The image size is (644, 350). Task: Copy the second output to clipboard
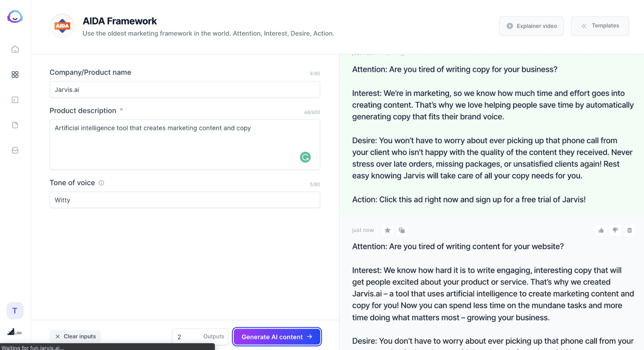[x=401, y=230]
